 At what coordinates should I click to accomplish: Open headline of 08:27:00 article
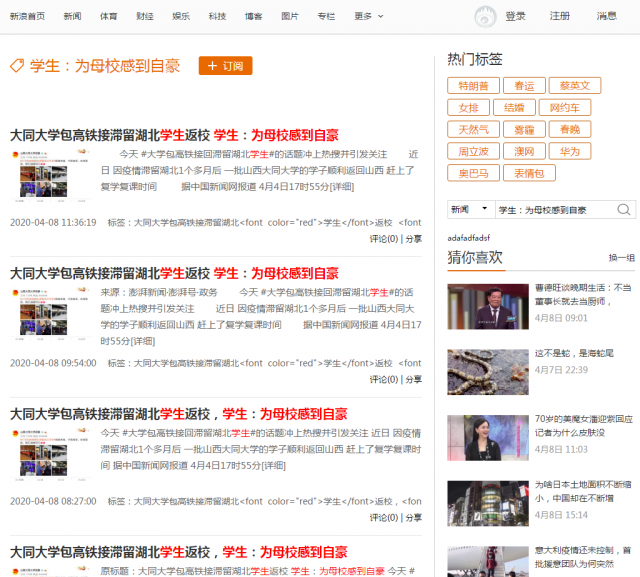click(179, 414)
